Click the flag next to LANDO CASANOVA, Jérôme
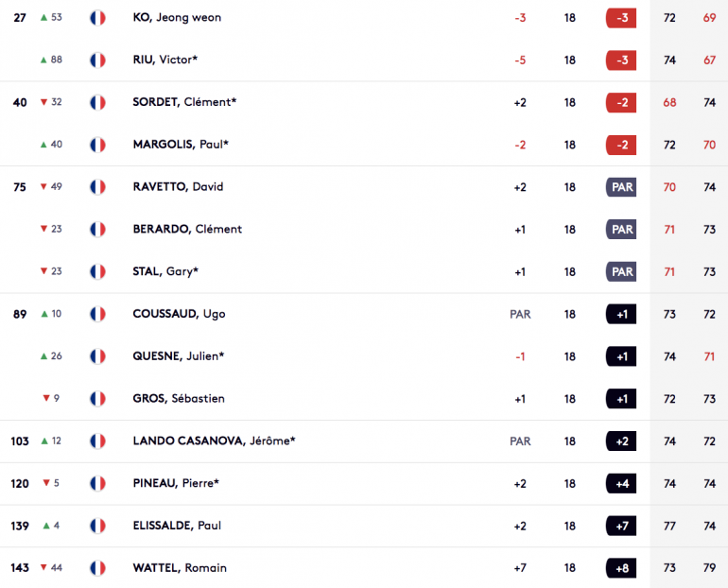Image resolution: width=728 pixels, height=588 pixels. (97, 441)
